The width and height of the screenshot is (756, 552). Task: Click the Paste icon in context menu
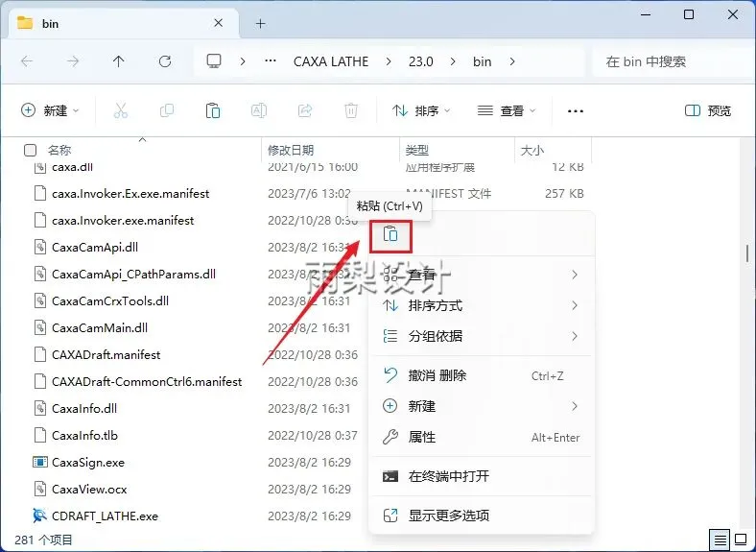tap(390, 234)
